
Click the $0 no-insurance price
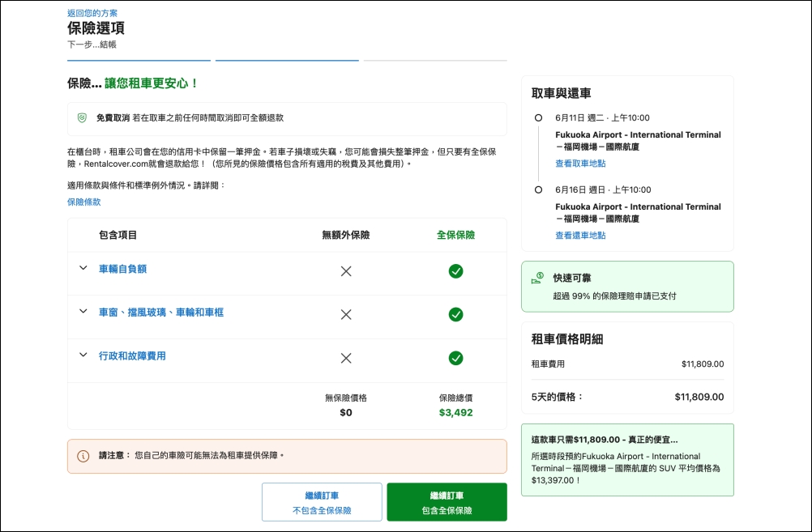(346, 413)
